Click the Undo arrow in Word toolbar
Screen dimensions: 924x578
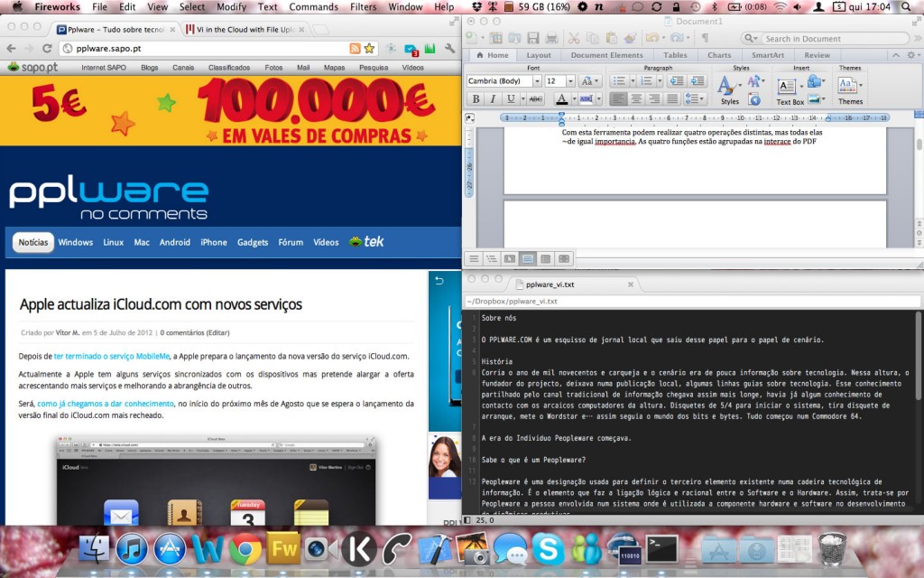click(651, 38)
